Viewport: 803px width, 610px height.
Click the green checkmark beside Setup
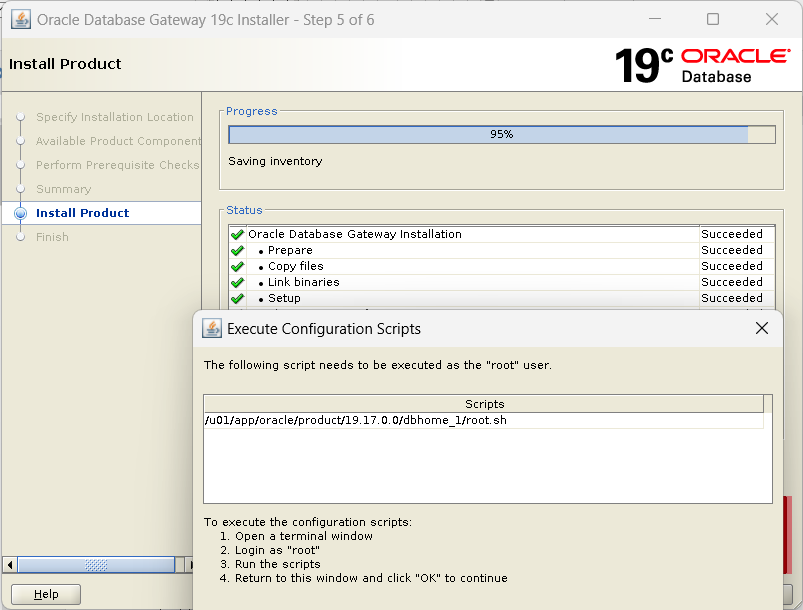[x=237, y=298]
